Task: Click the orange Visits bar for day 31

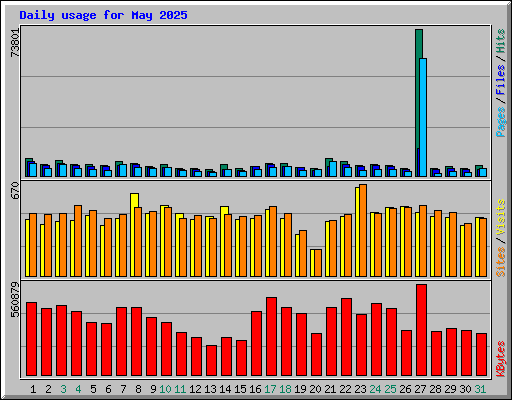Action: pos(483,247)
